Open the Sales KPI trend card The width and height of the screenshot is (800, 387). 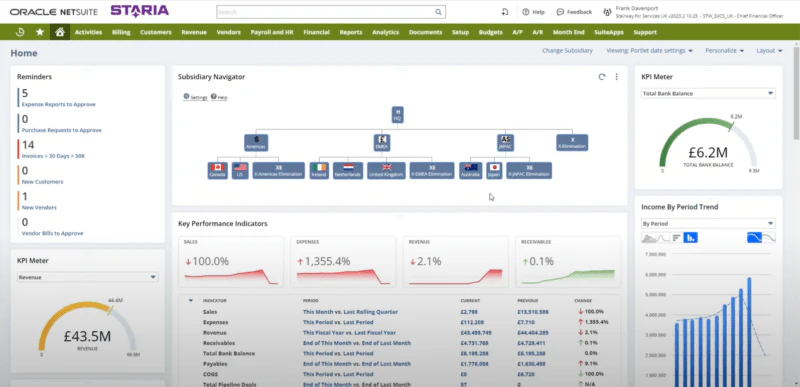coord(231,261)
